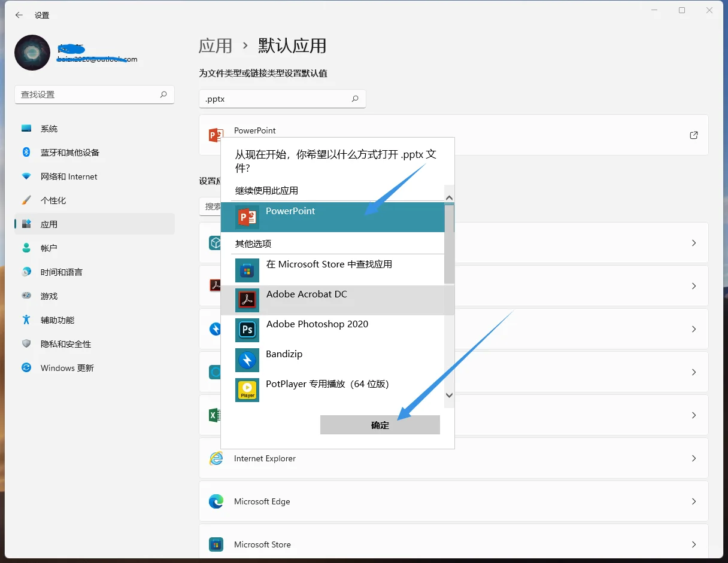Image resolution: width=728 pixels, height=563 pixels.
Task: Select Adobe Photoshop 2020 in the app list
Action: tap(317, 324)
